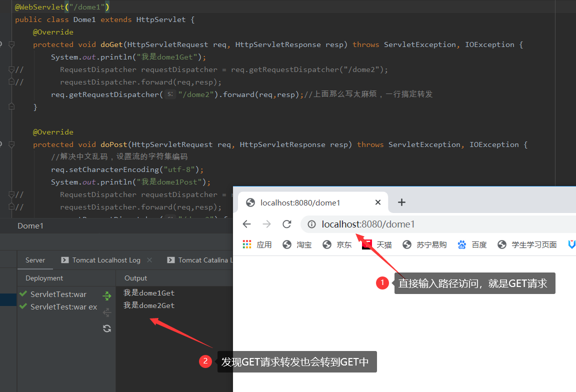Collapse the doPost method fold marker
The height and width of the screenshot is (392, 576).
[x=11, y=144]
